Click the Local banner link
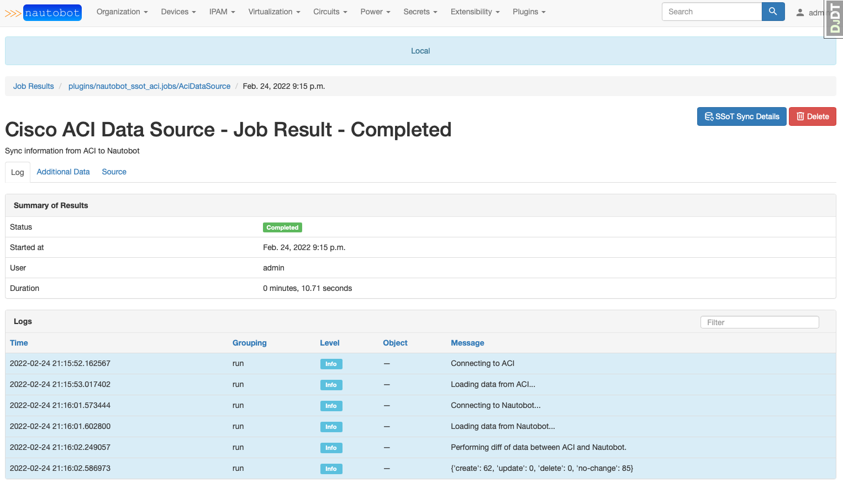 [x=420, y=51]
